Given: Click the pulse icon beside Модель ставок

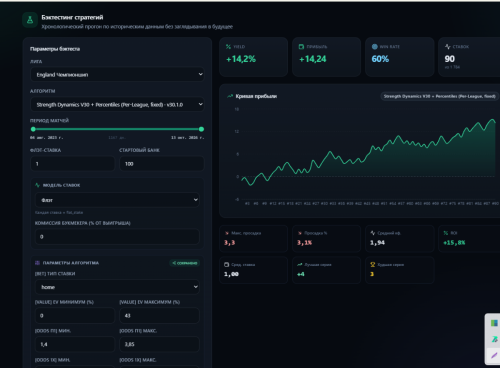Looking at the screenshot, I should (x=37, y=185).
